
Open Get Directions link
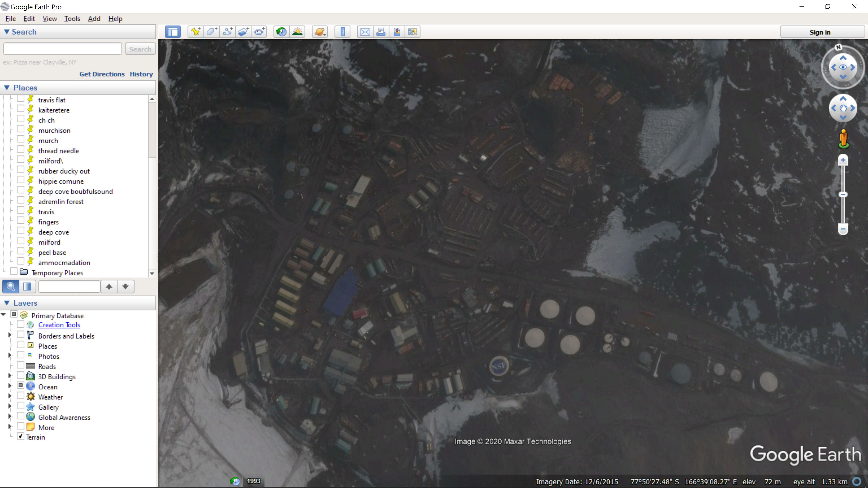[102, 74]
